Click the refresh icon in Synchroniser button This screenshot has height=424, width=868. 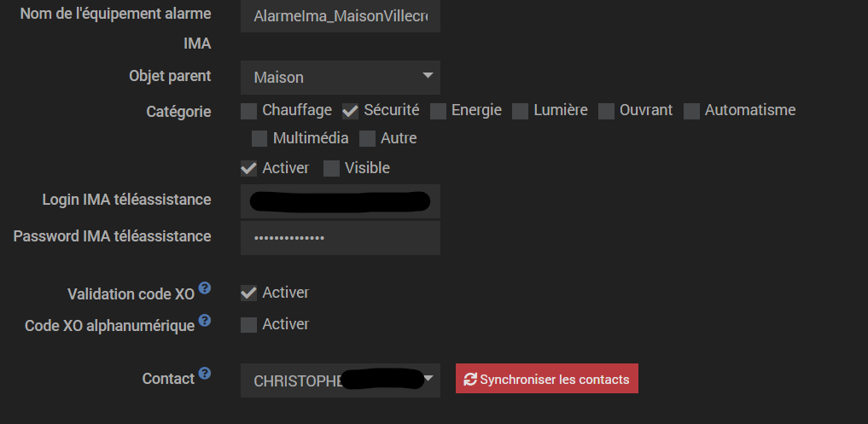coord(470,380)
